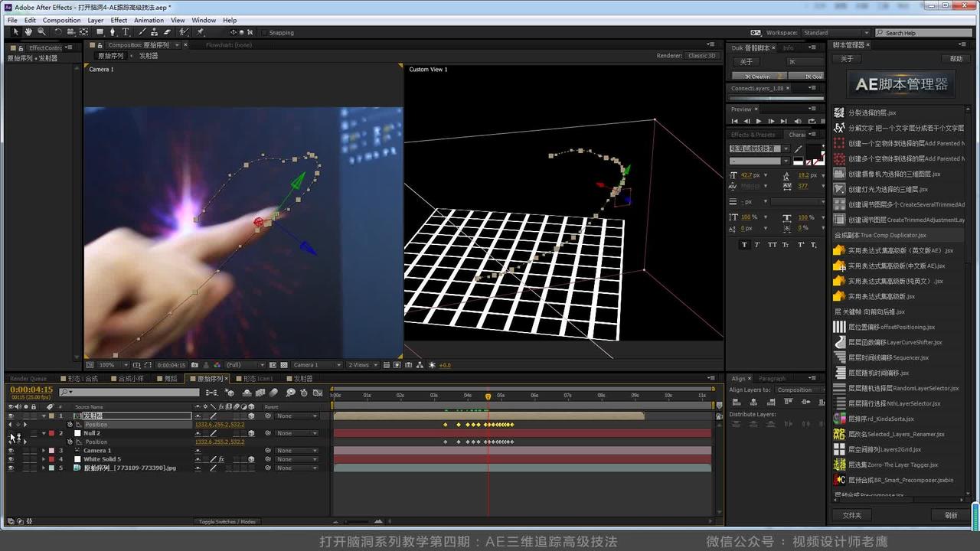
Task: Move the current time indicator in timeline ruler
Action: (488, 396)
